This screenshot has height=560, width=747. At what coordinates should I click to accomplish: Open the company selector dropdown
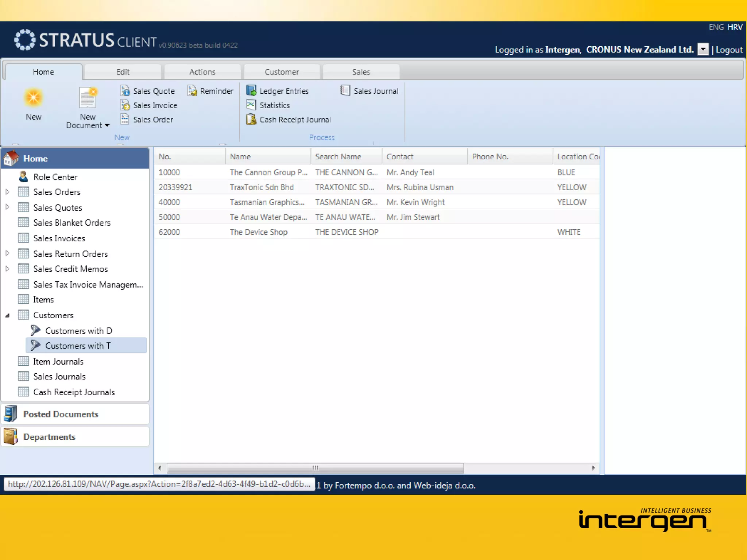tap(703, 49)
